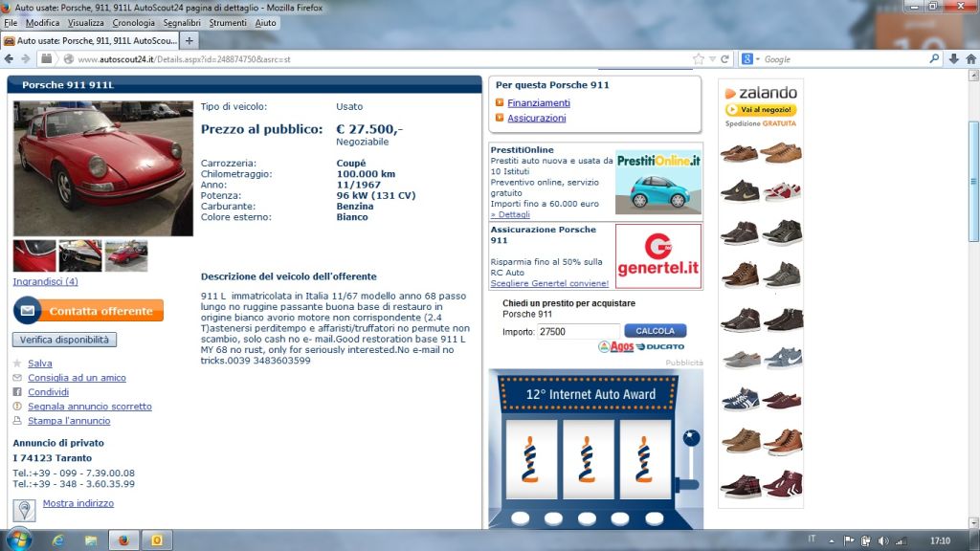Image resolution: width=980 pixels, height=551 pixels.
Task: Click Consiglia ad un amico link
Action: [77, 377]
